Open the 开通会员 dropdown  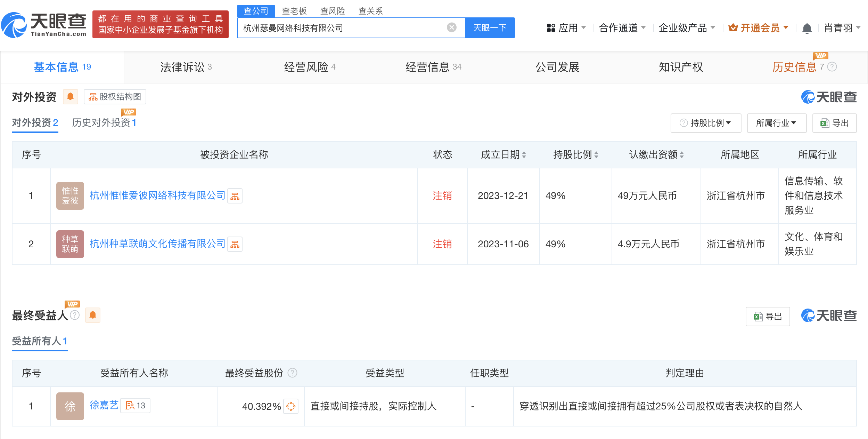(x=759, y=28)
